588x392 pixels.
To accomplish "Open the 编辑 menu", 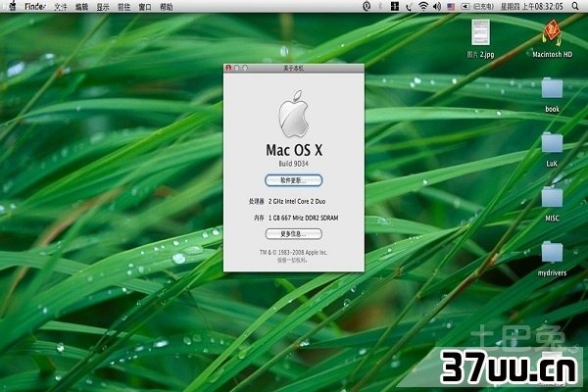I will tap(81, 7).
